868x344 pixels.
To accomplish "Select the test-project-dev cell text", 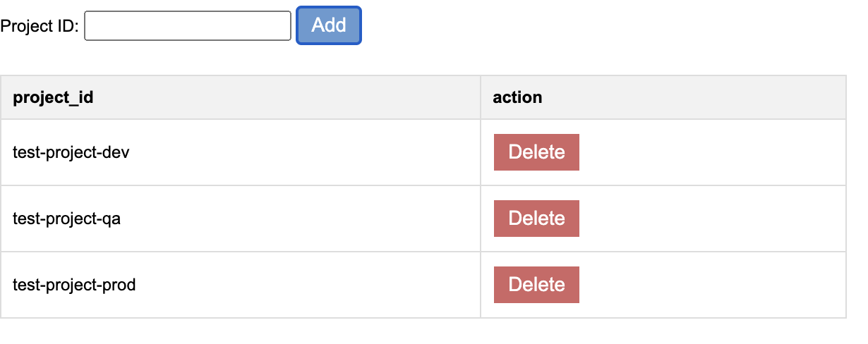I will pyautogui.click(x=71, y=152).
